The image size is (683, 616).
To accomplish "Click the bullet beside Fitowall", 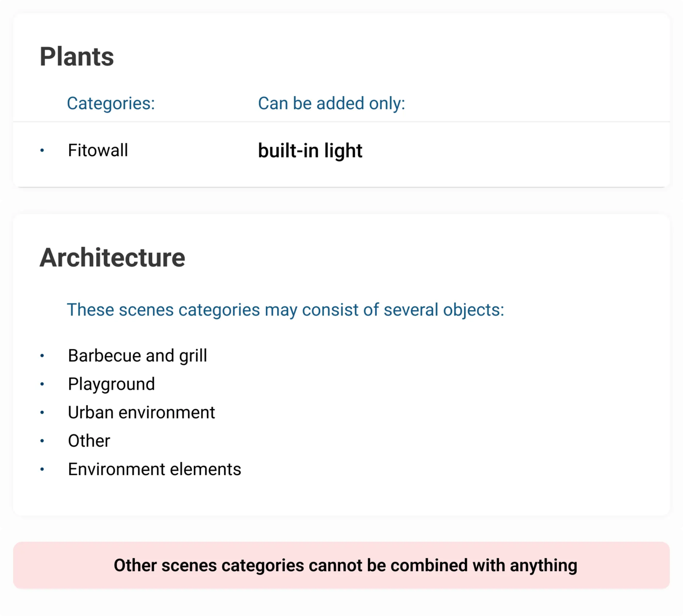I will [x=42, y=150].
